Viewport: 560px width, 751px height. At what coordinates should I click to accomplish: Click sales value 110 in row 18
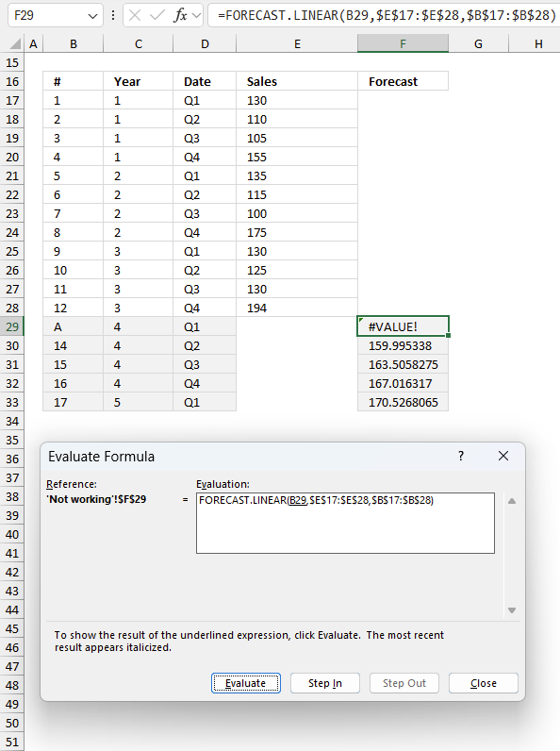[297, 119]
